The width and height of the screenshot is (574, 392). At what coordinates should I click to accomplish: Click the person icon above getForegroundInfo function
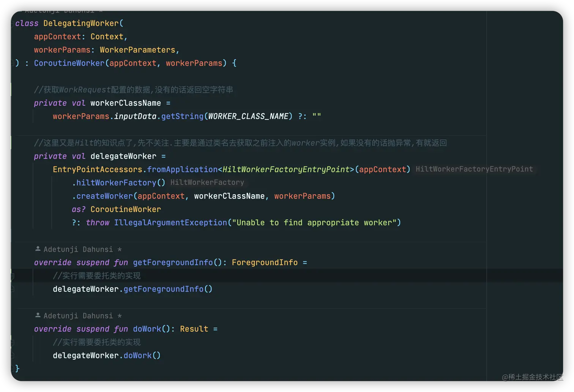click(x=38, y=249)
